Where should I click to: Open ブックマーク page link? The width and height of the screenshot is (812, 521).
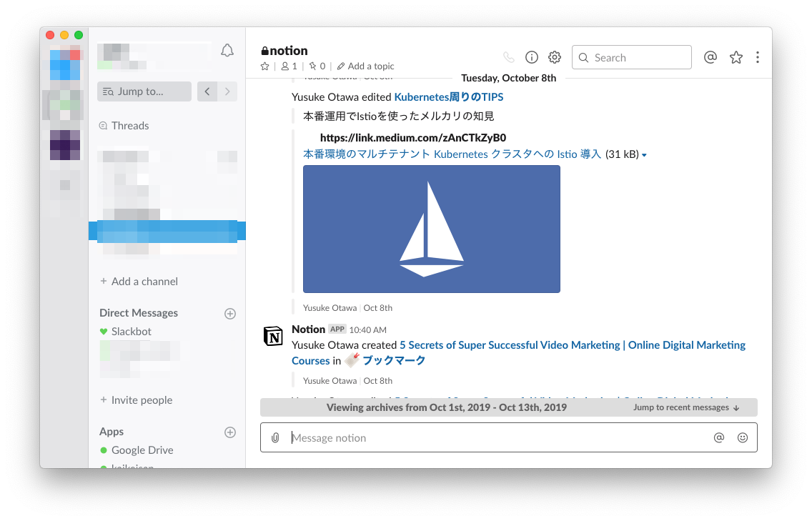coord(394,360)
